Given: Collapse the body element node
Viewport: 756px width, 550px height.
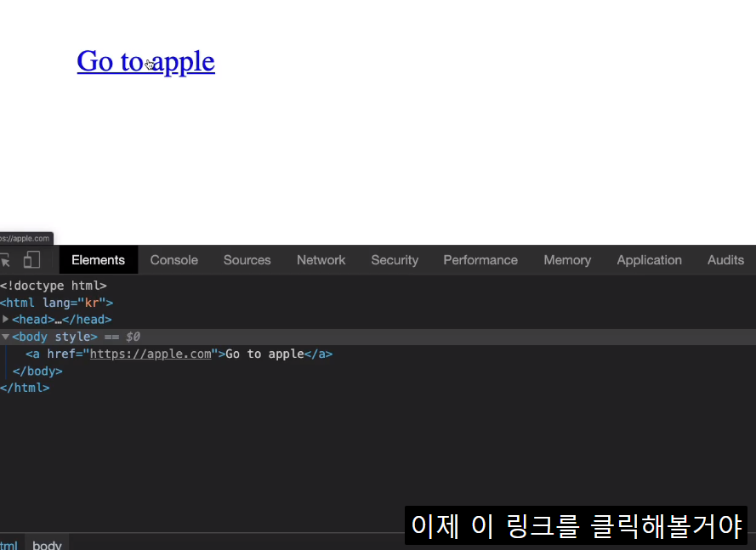Looking at the screenshot, I should pyautogui.click(x=5, y=337).
